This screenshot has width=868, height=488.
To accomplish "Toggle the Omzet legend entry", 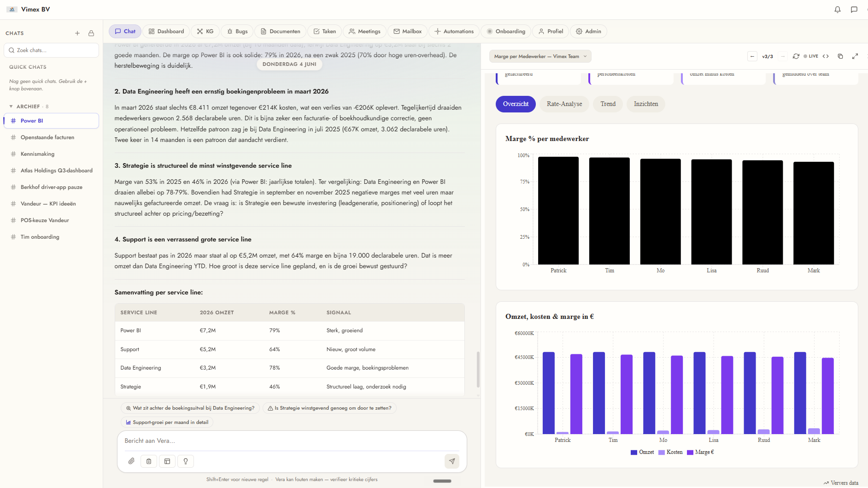I will click(642, 452).
